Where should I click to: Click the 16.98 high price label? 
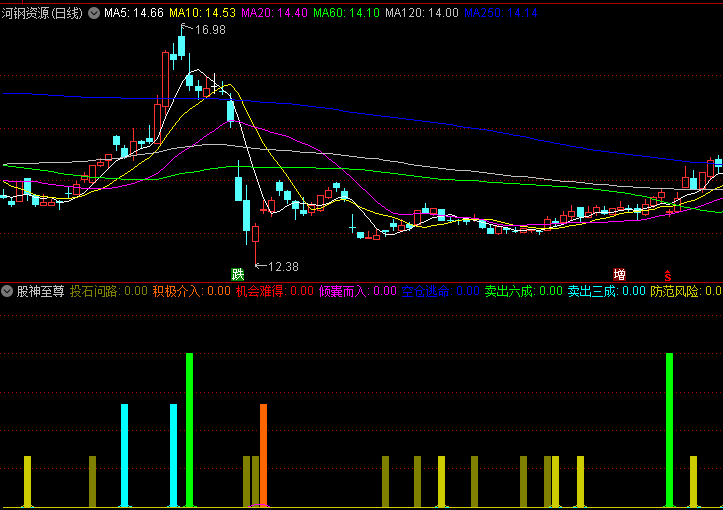click(x=210, y=30)
